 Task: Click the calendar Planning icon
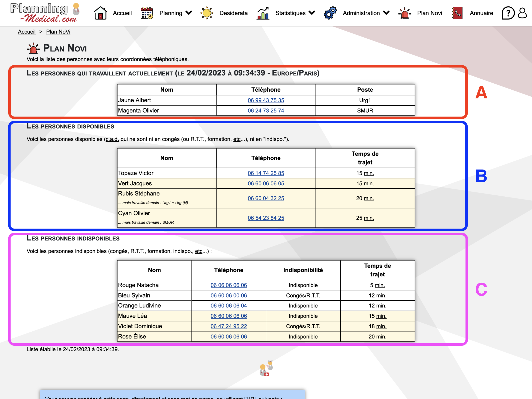click(147, 13)
